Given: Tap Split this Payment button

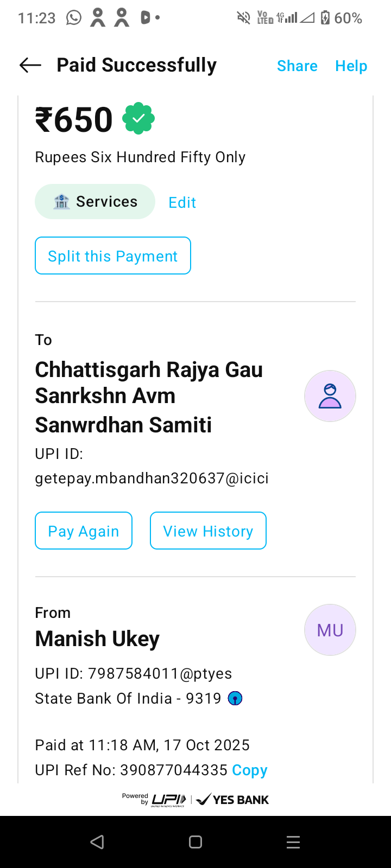Looking at the screenshot, I should coord(113,256).
